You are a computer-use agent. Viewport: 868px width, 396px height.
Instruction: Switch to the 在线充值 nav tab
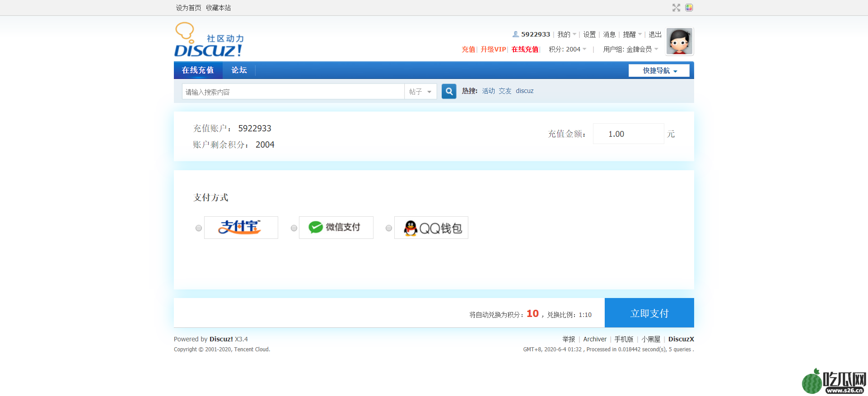coord(198,70)
